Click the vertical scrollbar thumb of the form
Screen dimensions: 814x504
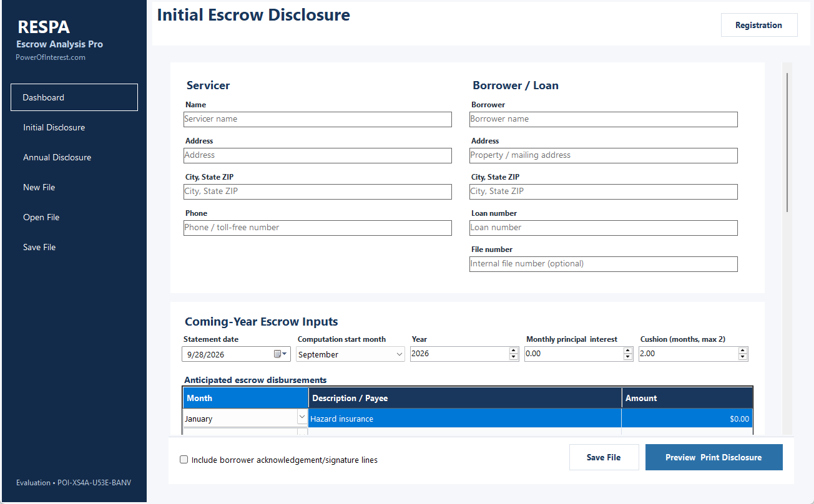[787, 142]
